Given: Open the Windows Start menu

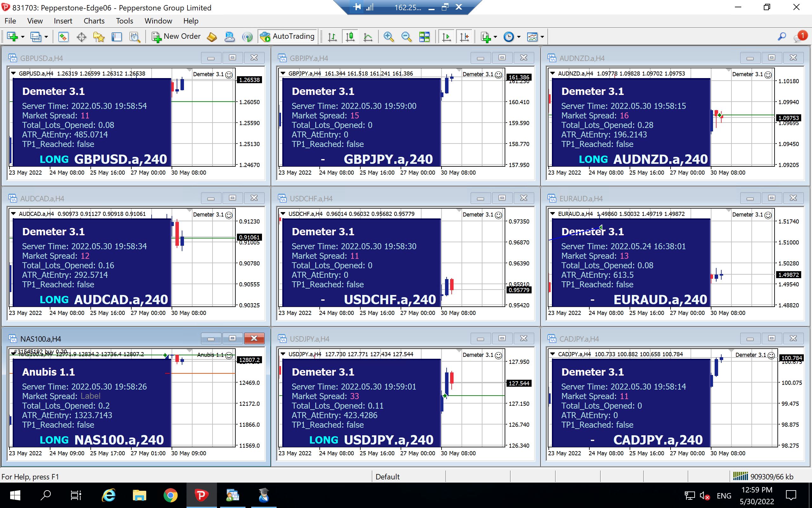Looking at the screenshot, I should (15, 495).
